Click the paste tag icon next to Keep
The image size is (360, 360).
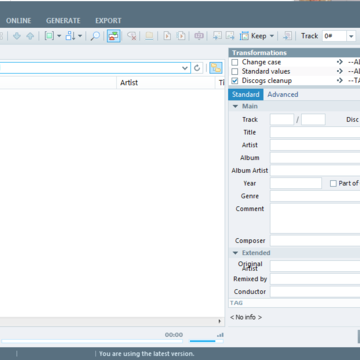pyautogui.click(x=230, y=36)
